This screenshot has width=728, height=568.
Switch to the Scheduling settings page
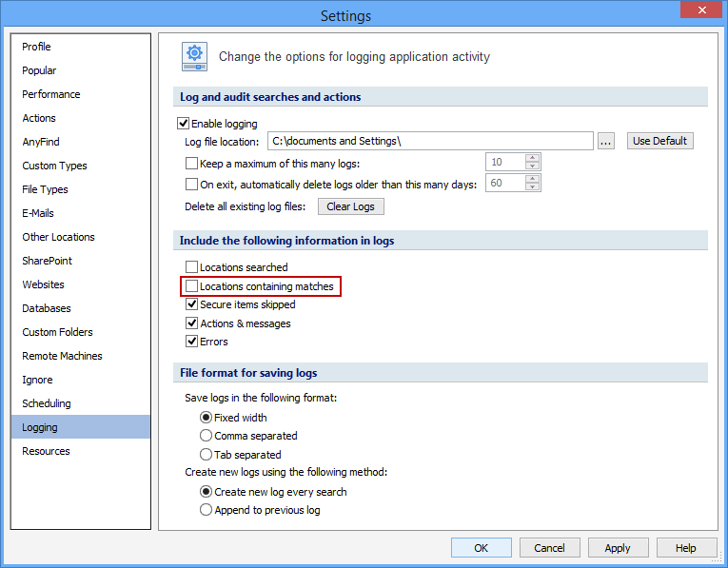point(47,403)
